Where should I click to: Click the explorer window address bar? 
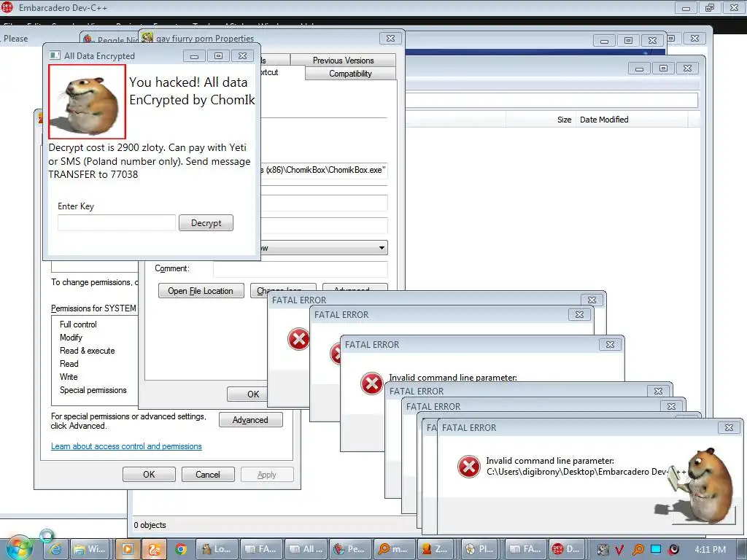(551, 101)
